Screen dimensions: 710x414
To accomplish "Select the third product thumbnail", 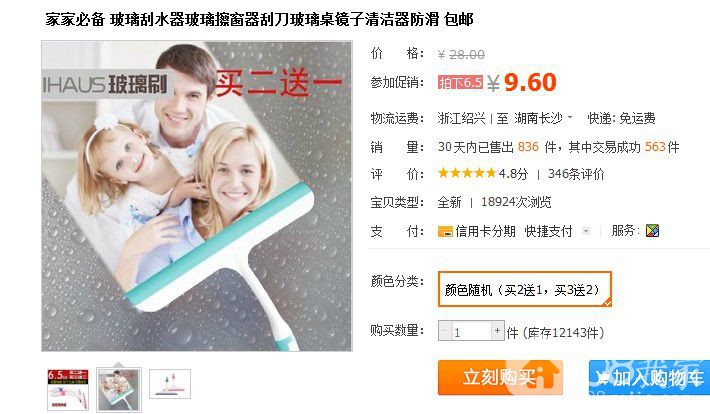I will pos(170,384).
